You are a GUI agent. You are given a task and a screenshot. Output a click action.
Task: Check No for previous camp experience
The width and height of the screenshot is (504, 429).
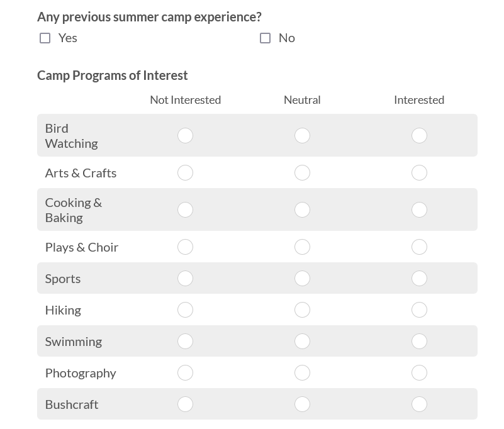[266, 38]
